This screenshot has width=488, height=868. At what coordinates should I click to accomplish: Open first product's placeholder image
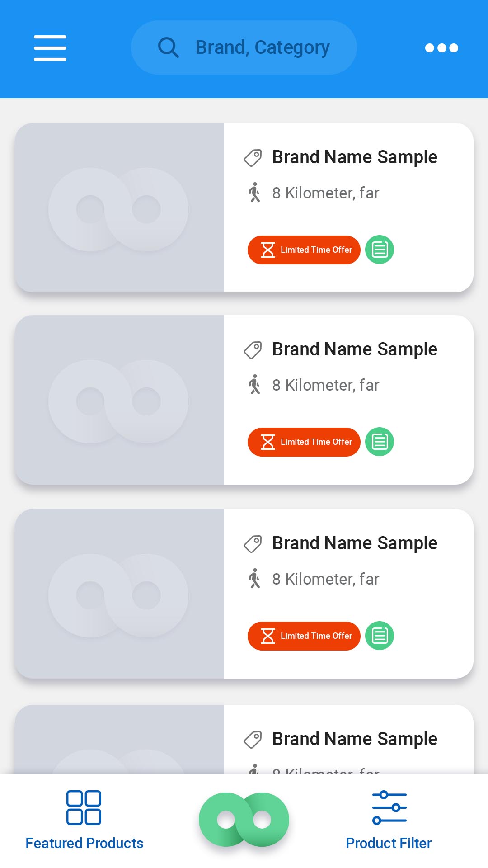(120, 208)
